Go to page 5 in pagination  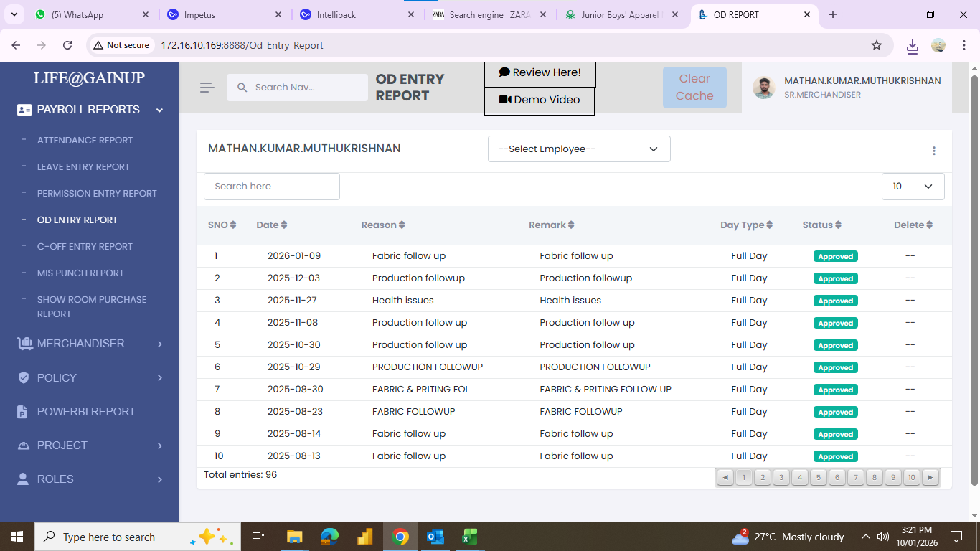[818, 477]
